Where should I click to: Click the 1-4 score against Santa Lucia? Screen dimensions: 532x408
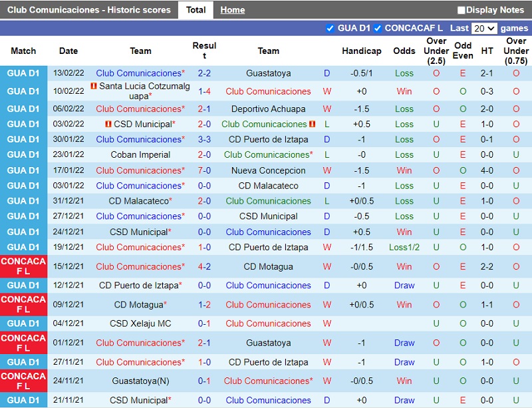[204, 91]
